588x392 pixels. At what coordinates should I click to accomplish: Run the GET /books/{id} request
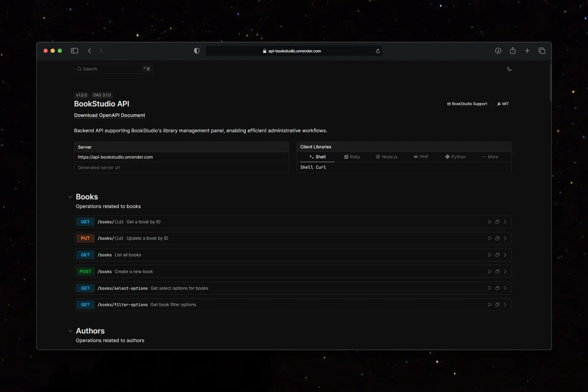[489, 221]
